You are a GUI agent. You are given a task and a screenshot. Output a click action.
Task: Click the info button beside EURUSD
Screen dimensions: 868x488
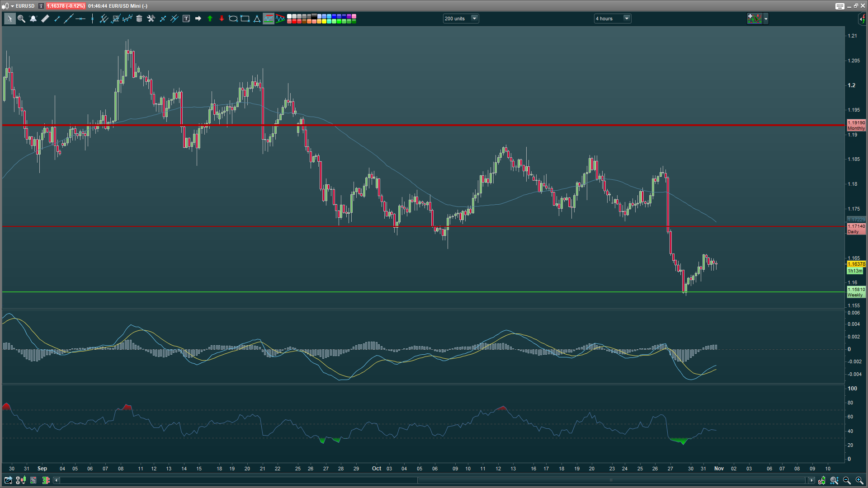(x=41, y=6)
